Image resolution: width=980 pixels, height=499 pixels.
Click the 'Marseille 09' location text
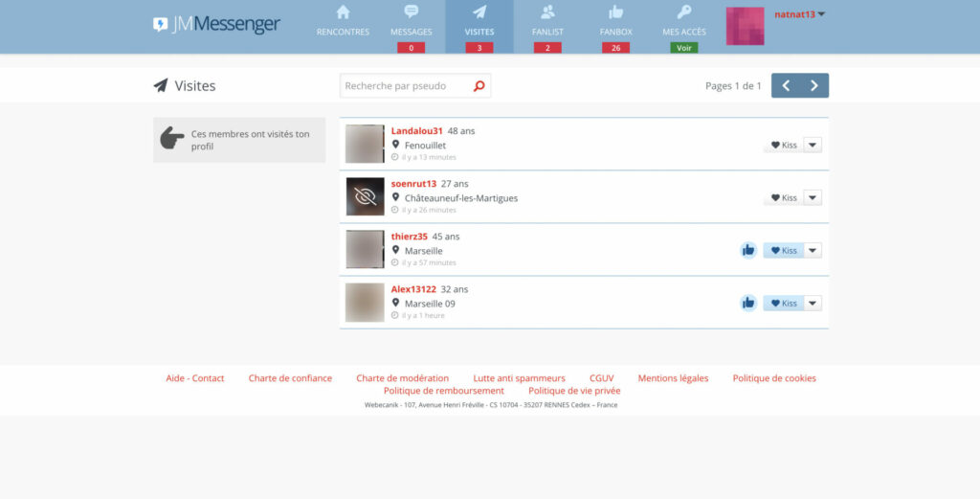point(430,304)
